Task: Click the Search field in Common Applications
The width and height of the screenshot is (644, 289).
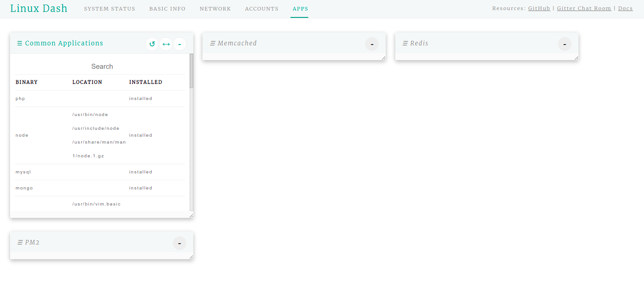Action: pyautogui.click(x=102, y=67)
